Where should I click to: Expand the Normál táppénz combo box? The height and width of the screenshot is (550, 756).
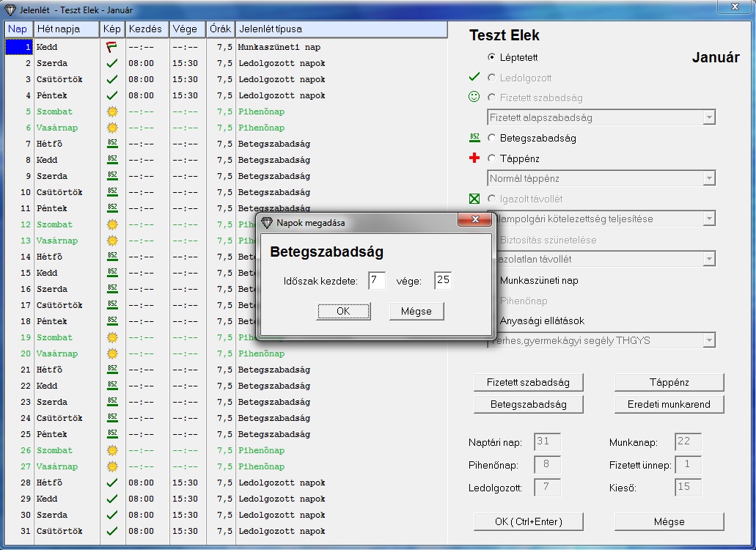708,178
